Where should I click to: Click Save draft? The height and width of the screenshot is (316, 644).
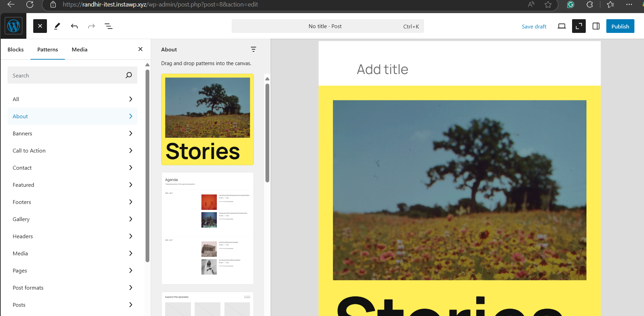(534, 26)
